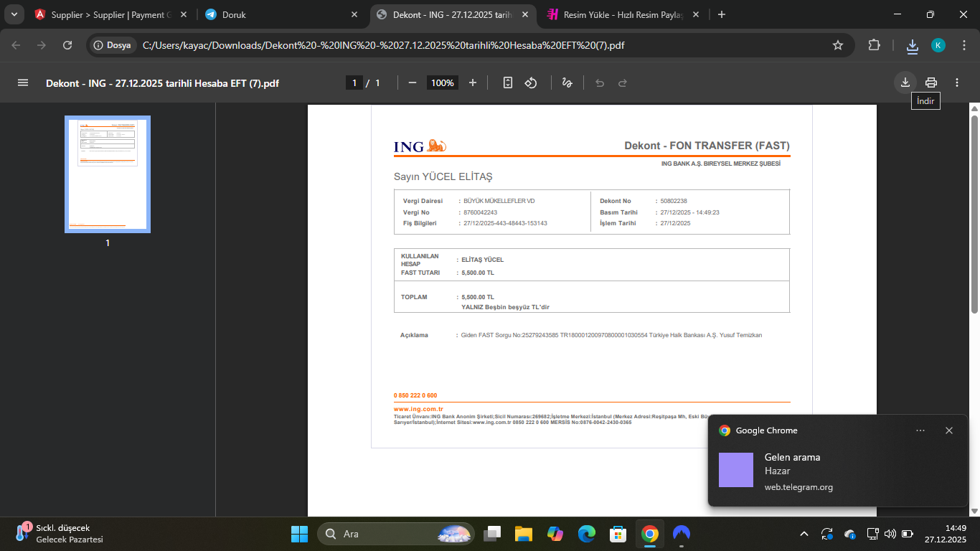Go back to the previous page
Screen dimensions: 980x551
16,45
